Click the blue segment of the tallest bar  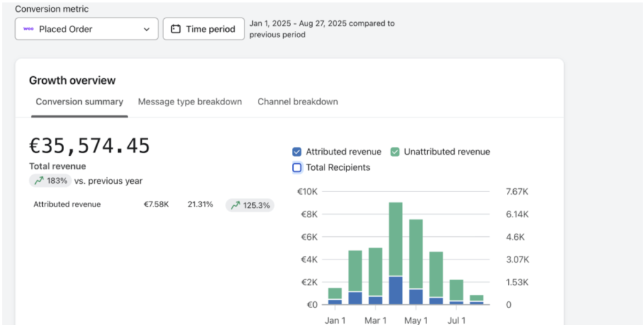coord(396,290)
